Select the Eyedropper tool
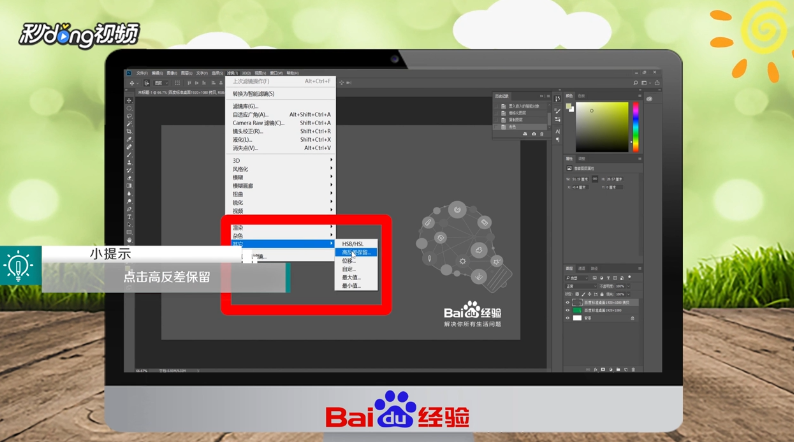794x442 pixels. 129,139
